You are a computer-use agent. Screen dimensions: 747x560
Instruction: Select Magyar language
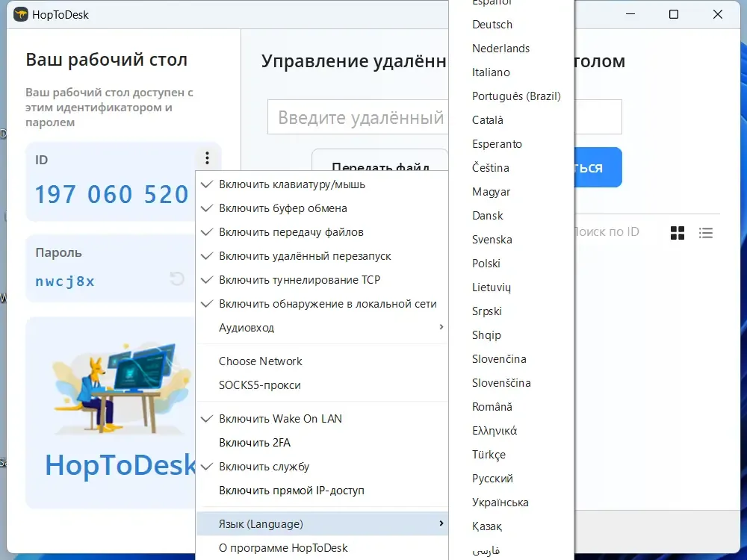[512, 191]
